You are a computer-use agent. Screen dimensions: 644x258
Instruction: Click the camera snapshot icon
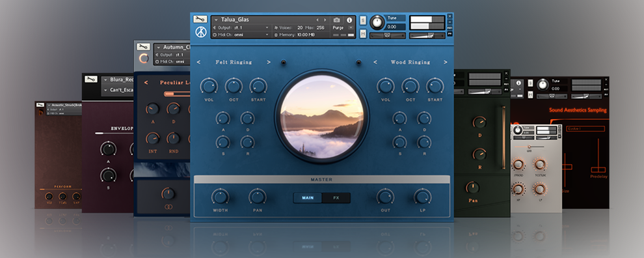[336, 20]
